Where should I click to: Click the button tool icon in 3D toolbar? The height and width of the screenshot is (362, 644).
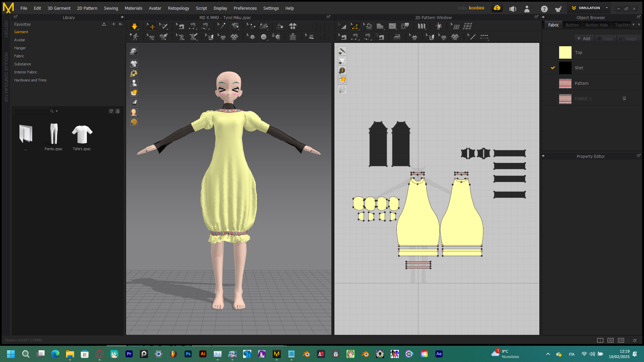(x=264, y=37)
